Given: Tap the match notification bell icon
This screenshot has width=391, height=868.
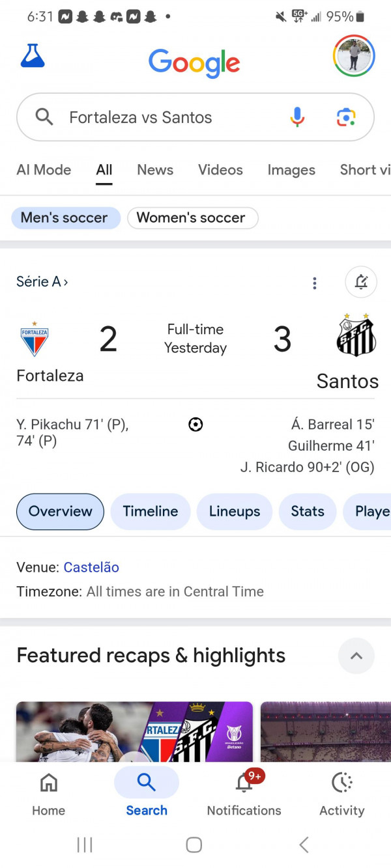Looking at the screenshot, I should (361, 283).
